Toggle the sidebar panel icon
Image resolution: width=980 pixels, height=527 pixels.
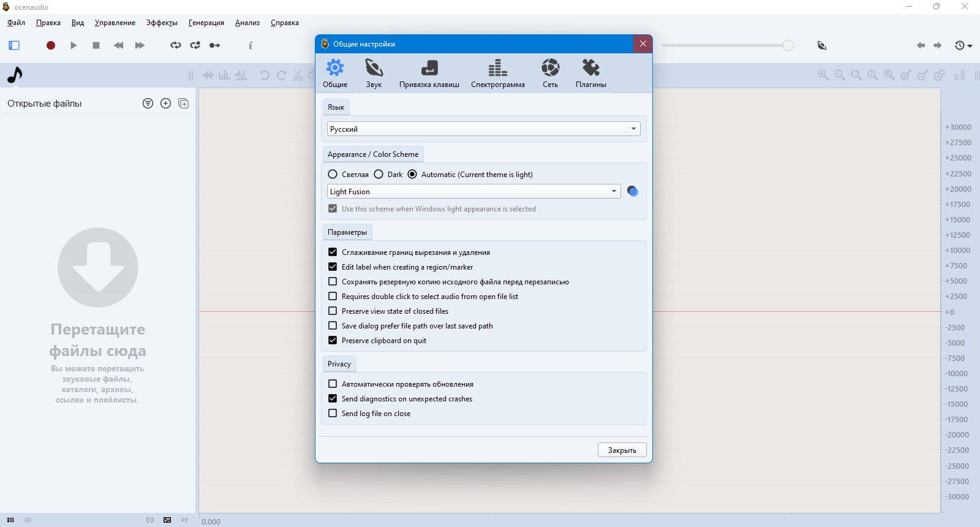[x=14, y=45]
